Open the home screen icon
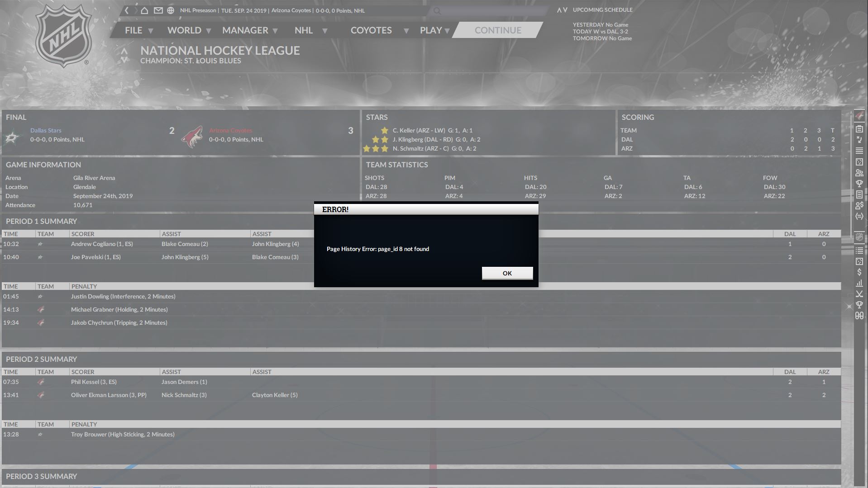 144,10
